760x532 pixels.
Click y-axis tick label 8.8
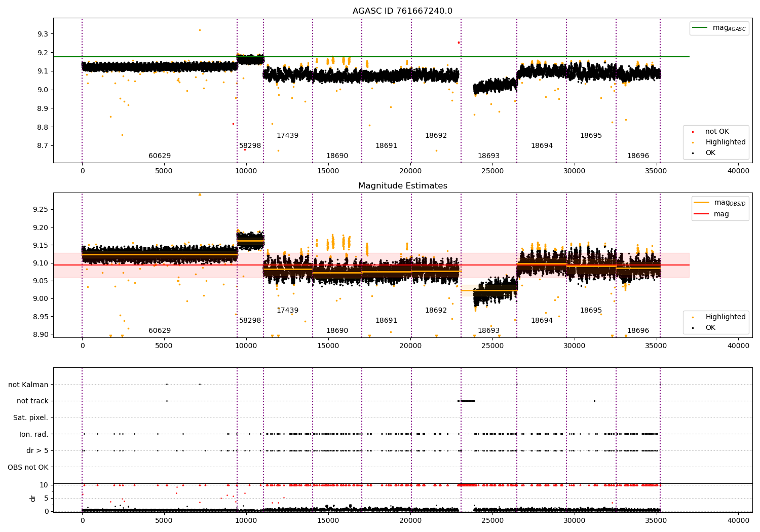(43, 127)
